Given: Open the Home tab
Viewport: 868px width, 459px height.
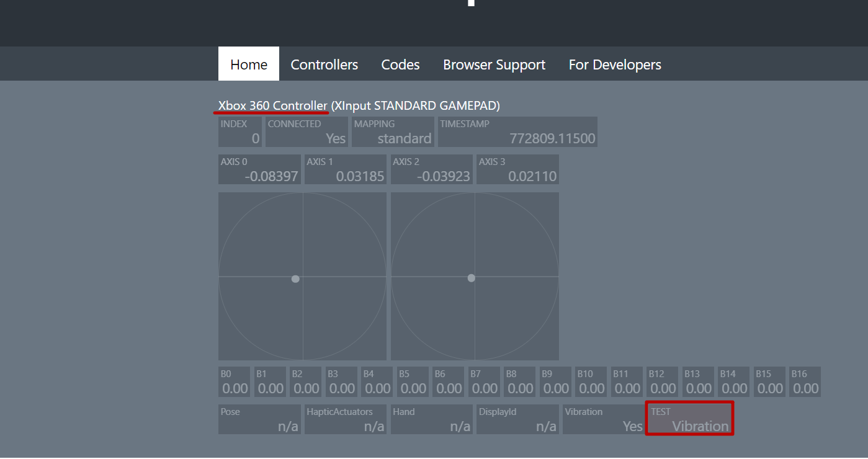Looking at the screenshot, I should click(x=249, y=65).
